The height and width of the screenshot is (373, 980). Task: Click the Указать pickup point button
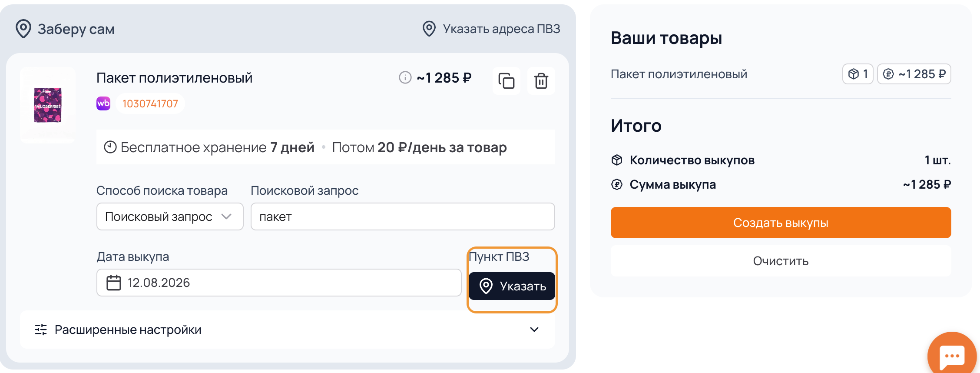(512, 286)
